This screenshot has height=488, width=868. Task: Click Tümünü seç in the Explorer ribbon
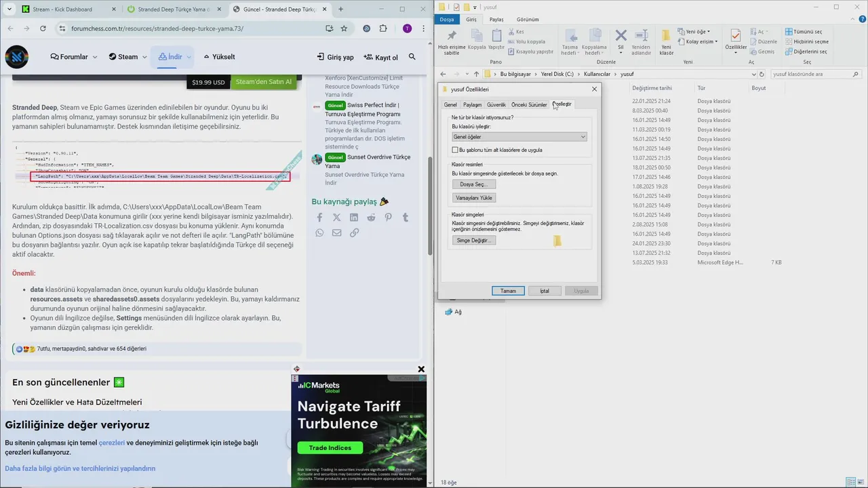pos(804,32)
